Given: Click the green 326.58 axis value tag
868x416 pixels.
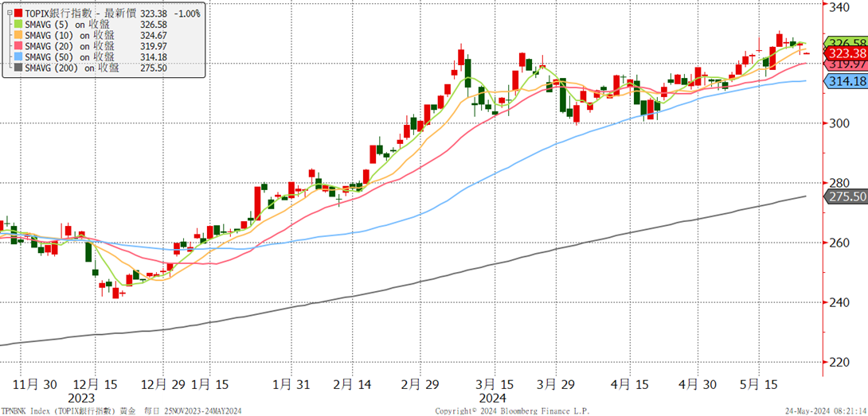Looking at the screenshot, I should [846, 42].
